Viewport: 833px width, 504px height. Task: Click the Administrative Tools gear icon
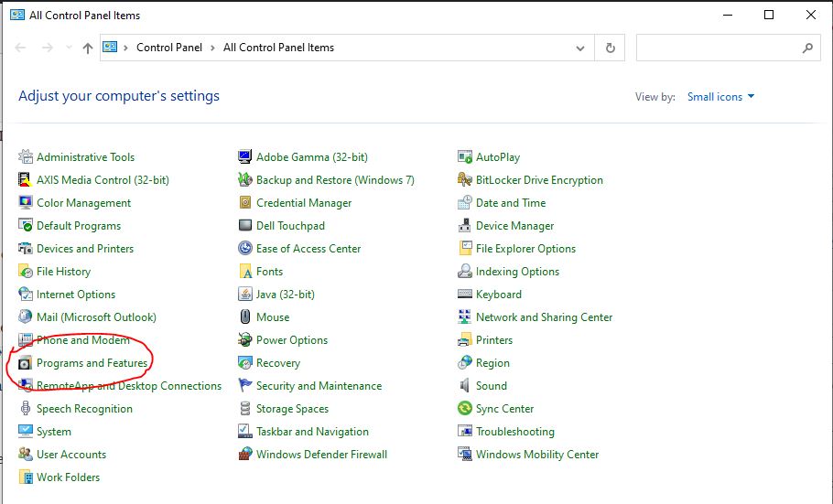(25, 156)
